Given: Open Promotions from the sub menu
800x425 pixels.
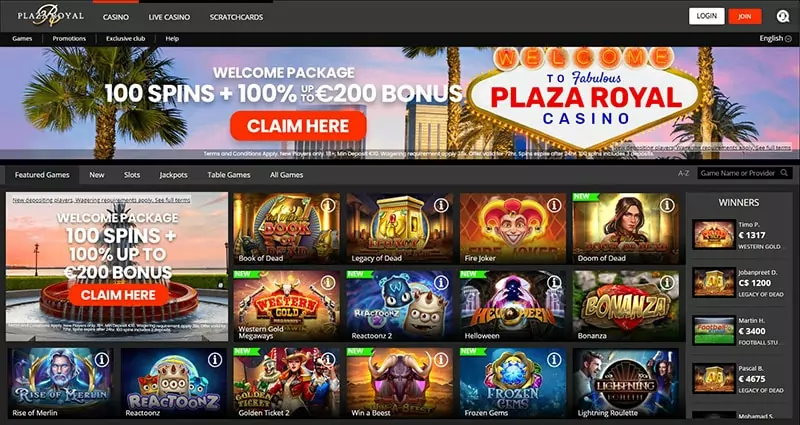Looking at the screenshot, I should [x=69, y=38].
